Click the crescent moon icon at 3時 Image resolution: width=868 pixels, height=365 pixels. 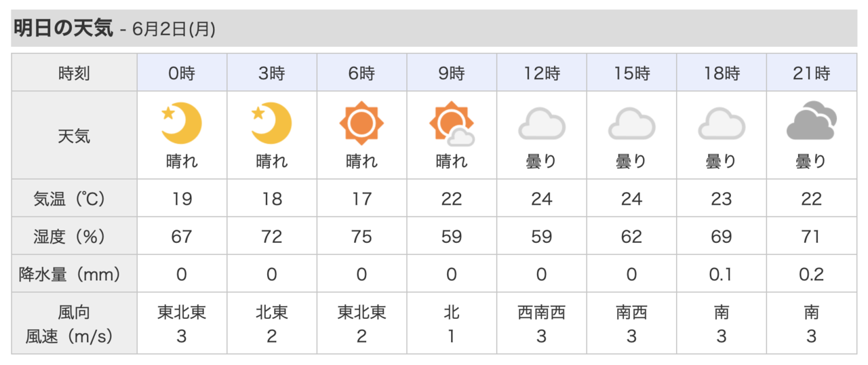[271, 123]
